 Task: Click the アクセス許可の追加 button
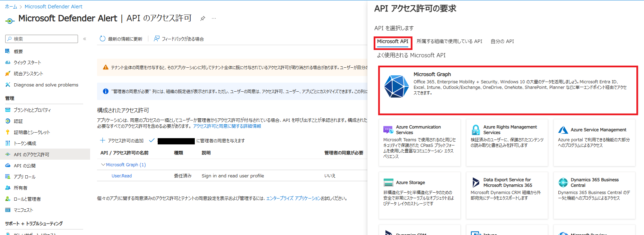122,141
